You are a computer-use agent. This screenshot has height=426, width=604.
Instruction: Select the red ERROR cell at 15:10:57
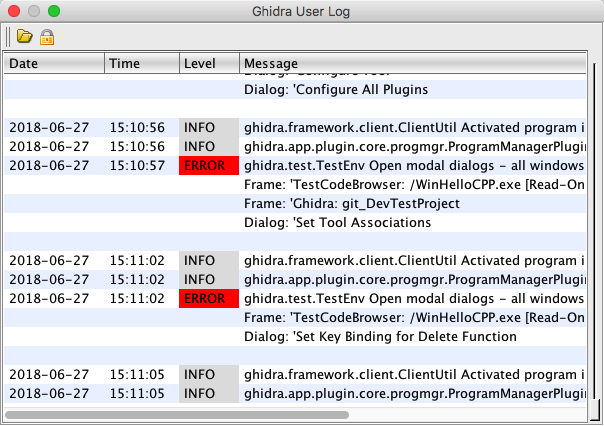[209, 165]
